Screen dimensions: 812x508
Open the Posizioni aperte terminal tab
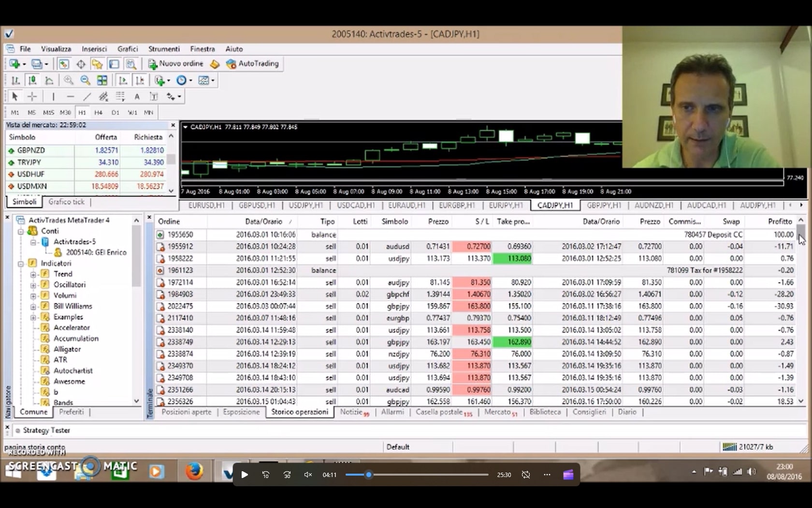click(187, 412)
